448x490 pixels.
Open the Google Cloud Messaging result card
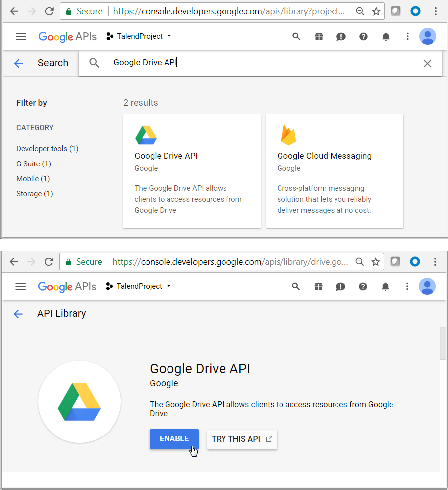[x=335, y=171]
